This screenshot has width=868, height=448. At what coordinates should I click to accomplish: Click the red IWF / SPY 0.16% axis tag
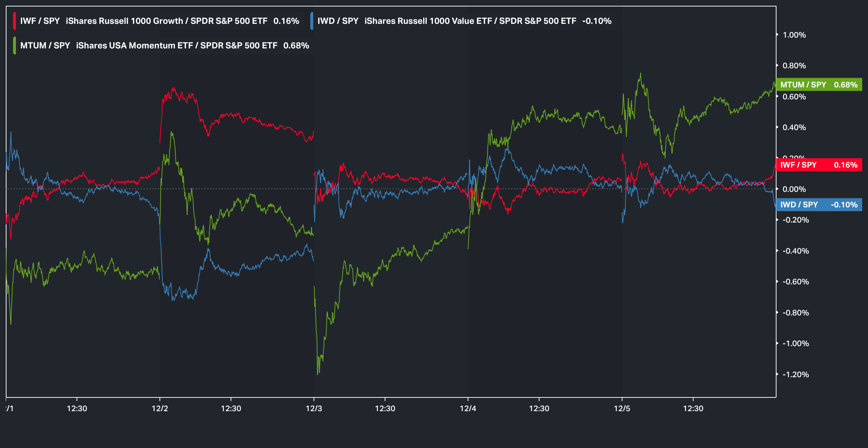pyautogui.click(x=819, y=165)
